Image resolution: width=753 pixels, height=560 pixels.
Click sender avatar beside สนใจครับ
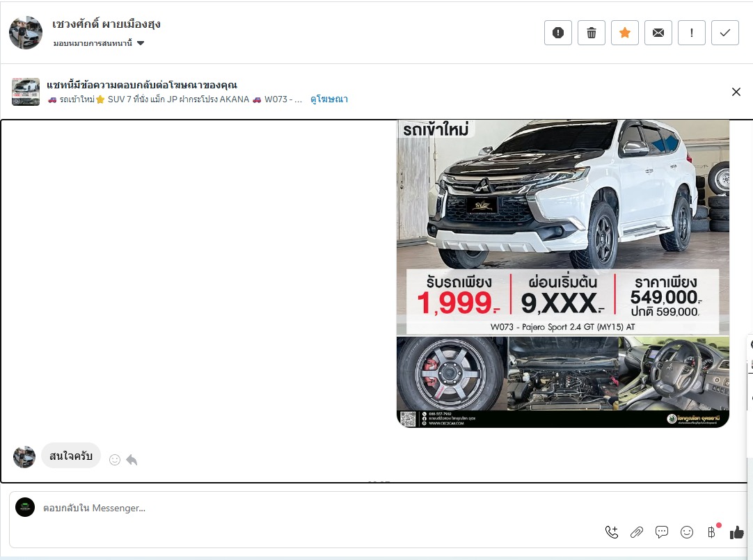click(24, 457)
